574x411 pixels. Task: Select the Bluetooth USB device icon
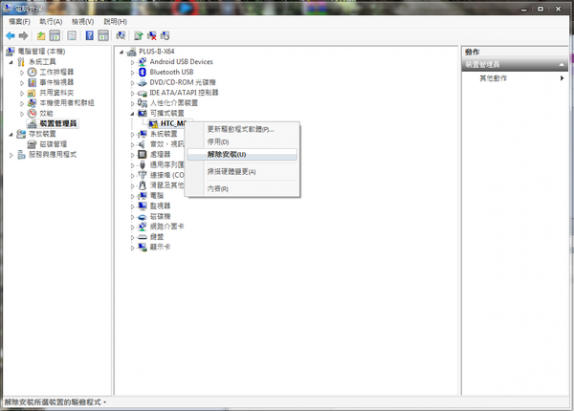[x=142, y=72]
